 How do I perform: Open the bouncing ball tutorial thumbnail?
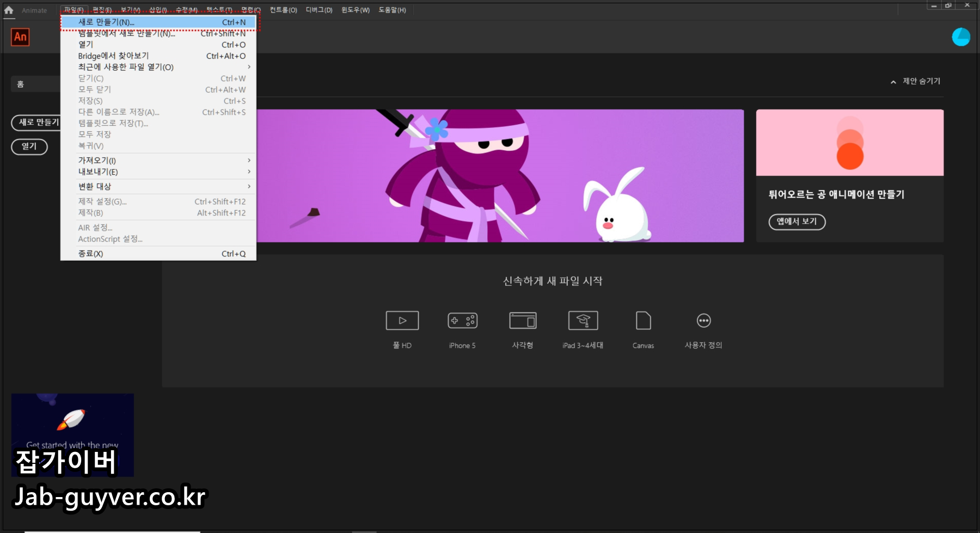[x=849, y=143]
